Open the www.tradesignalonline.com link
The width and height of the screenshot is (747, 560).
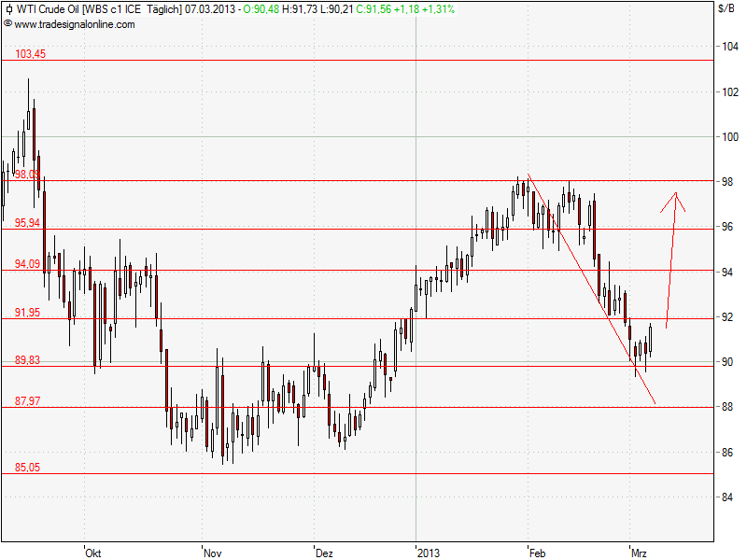[x=75, y=24]
